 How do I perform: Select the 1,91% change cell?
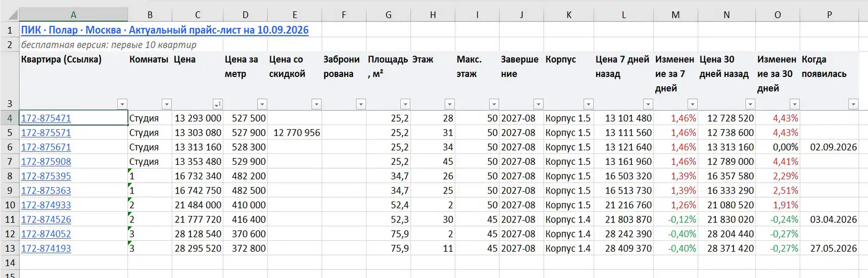tap(777, 205)
